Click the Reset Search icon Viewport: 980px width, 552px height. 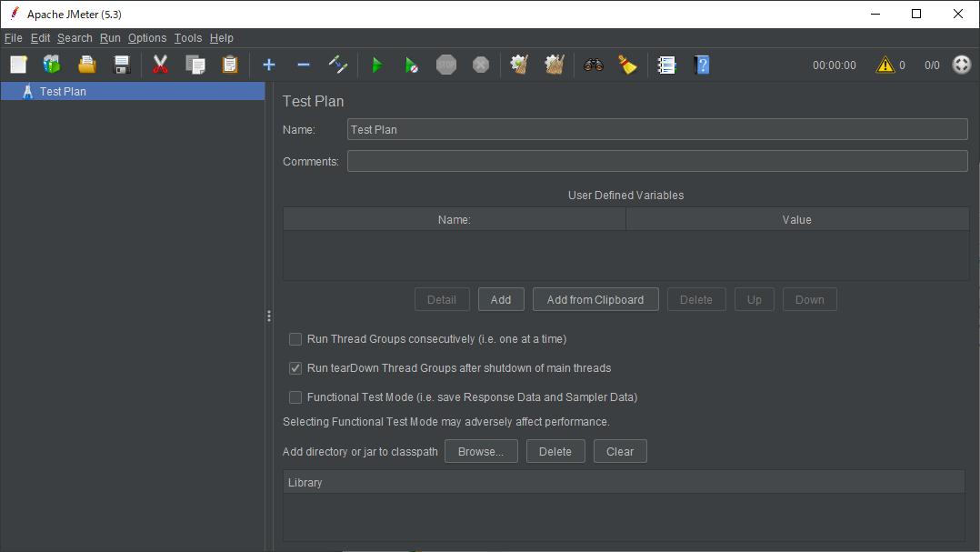627,65
